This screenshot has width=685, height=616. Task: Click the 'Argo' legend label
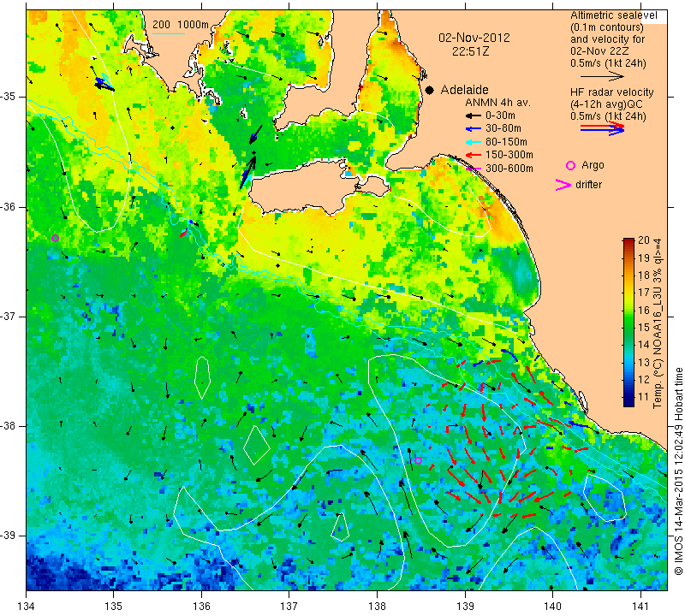coord(593,165)
